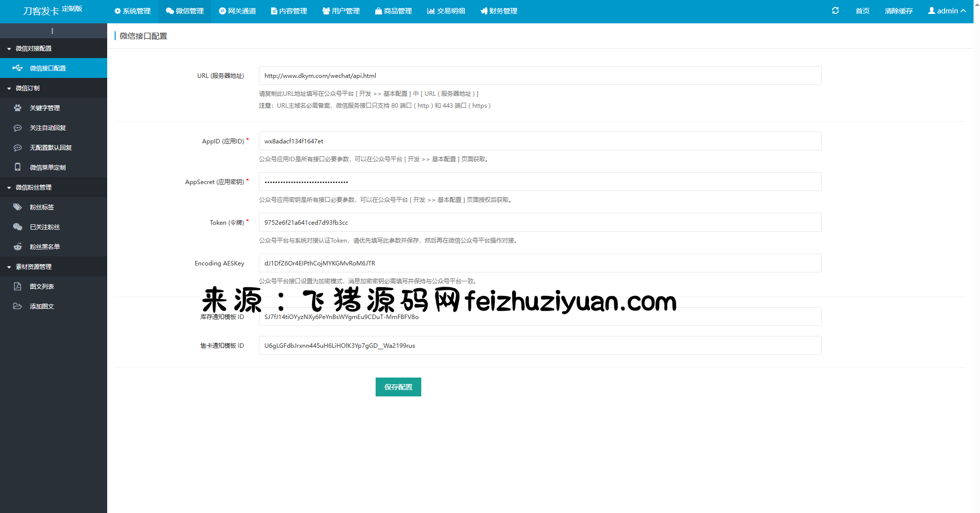The image size is (980, 513).
Task: Click into the Token input field
Action: (x=539, y=222)
